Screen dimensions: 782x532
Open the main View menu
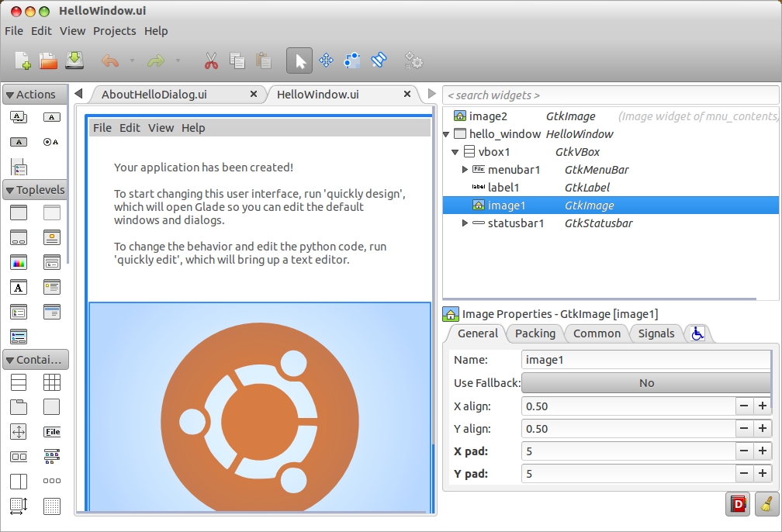pyautogui.click(x=72, y=31)
